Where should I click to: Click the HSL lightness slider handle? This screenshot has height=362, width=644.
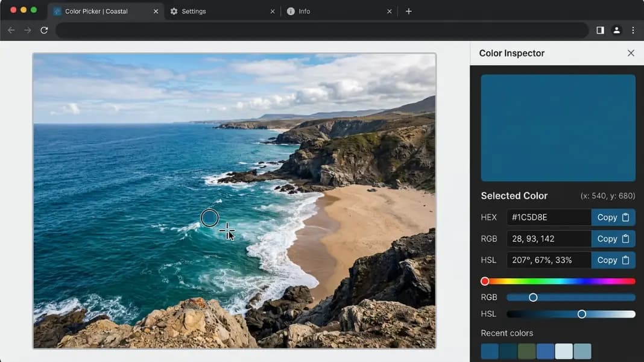click(x=581, y=314)
